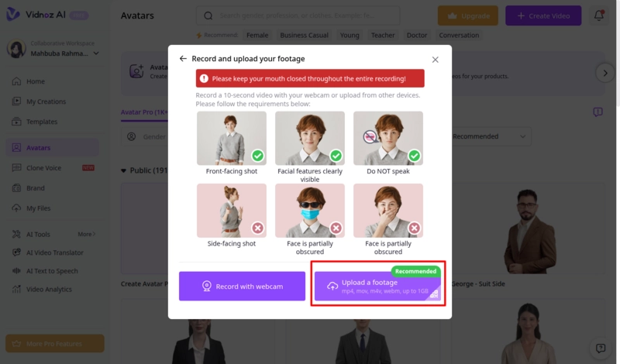Screen dimensions: 620x364
Task: Click the Facial features clearly visible image
Action: tap(309, 139)
